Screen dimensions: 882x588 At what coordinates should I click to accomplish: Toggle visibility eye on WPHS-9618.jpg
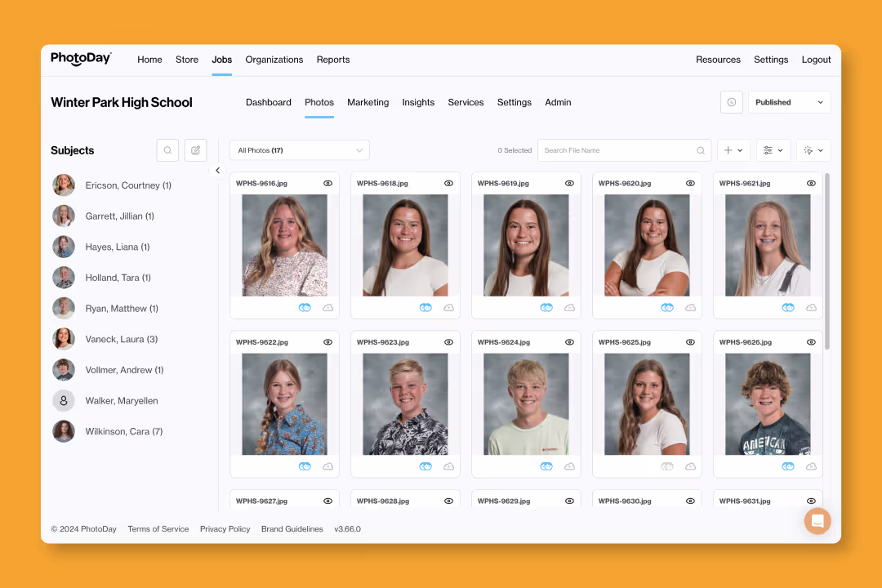(x=449, y=184)
